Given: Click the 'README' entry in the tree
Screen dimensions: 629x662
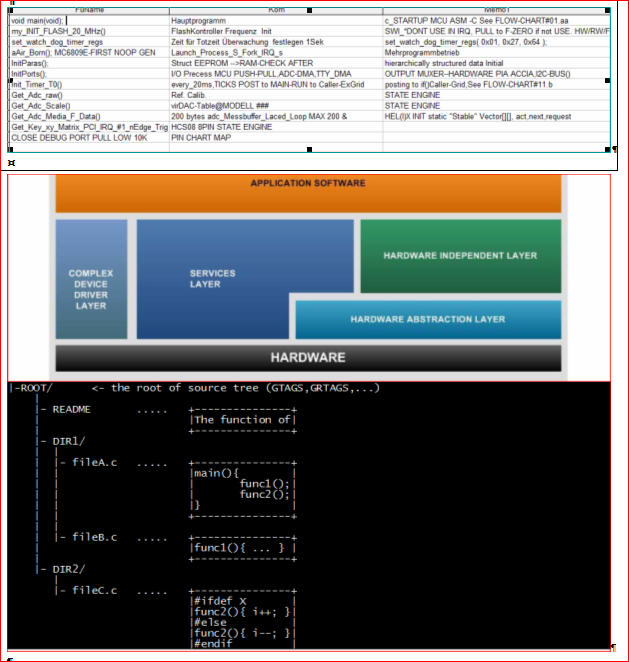Looking at the screenshot, I should [71, 410].
